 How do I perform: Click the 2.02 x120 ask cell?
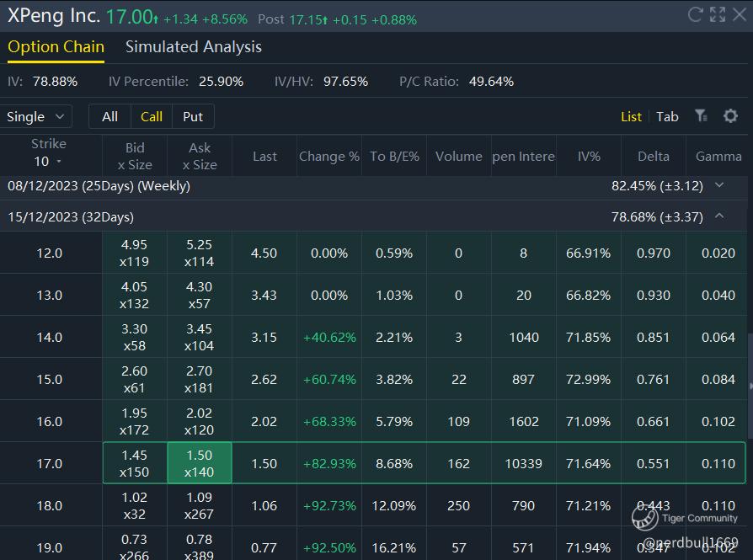click(x=200, y=421)
